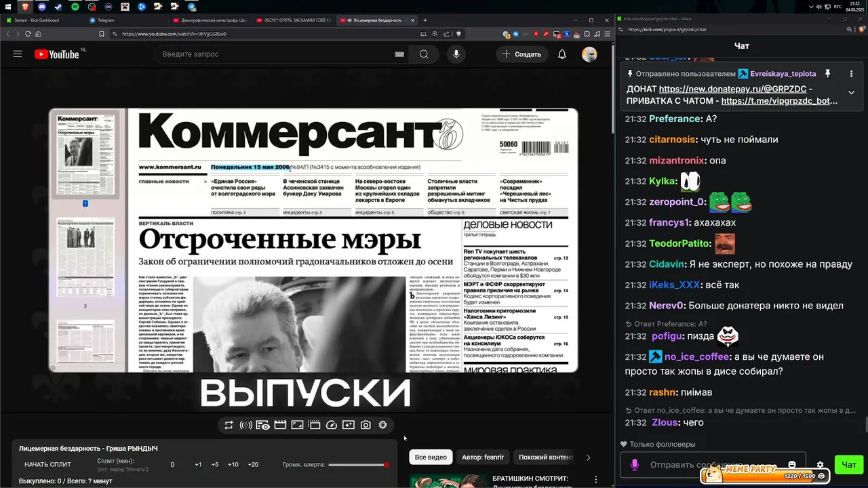Viewport: 868px width, 488px height.
Task: Go back in the Brave browser
Action: pos(7,34)
